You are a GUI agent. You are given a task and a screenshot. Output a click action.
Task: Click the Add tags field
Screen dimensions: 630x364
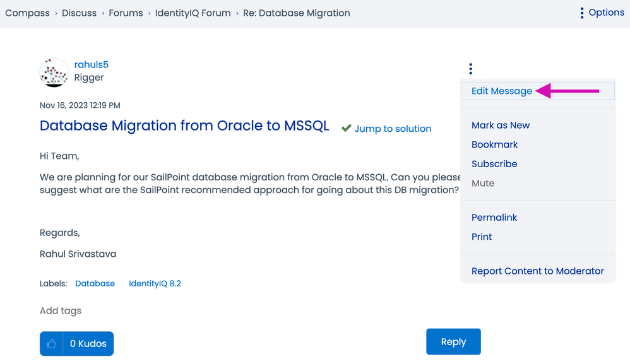point(61,310)
